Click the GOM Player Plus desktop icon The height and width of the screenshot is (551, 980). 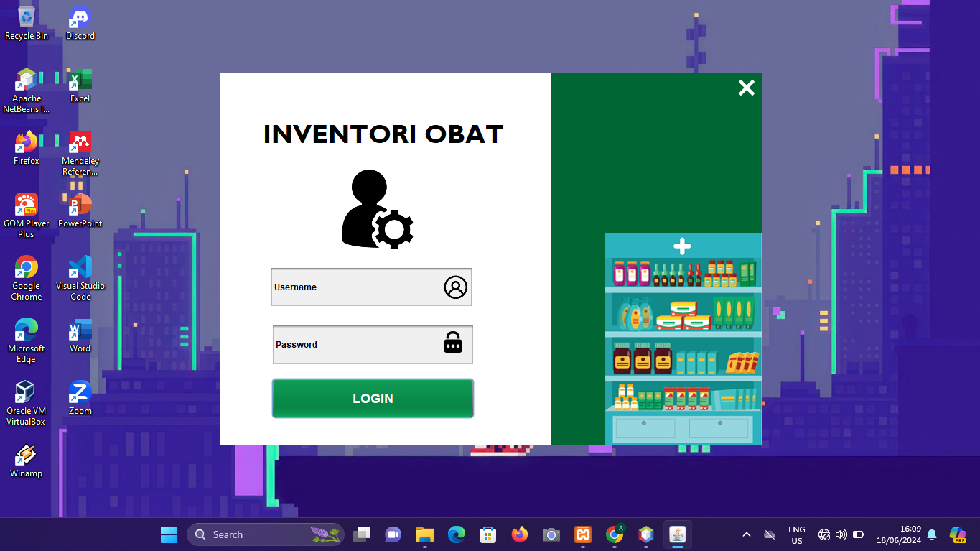click(x=27, y=215)
